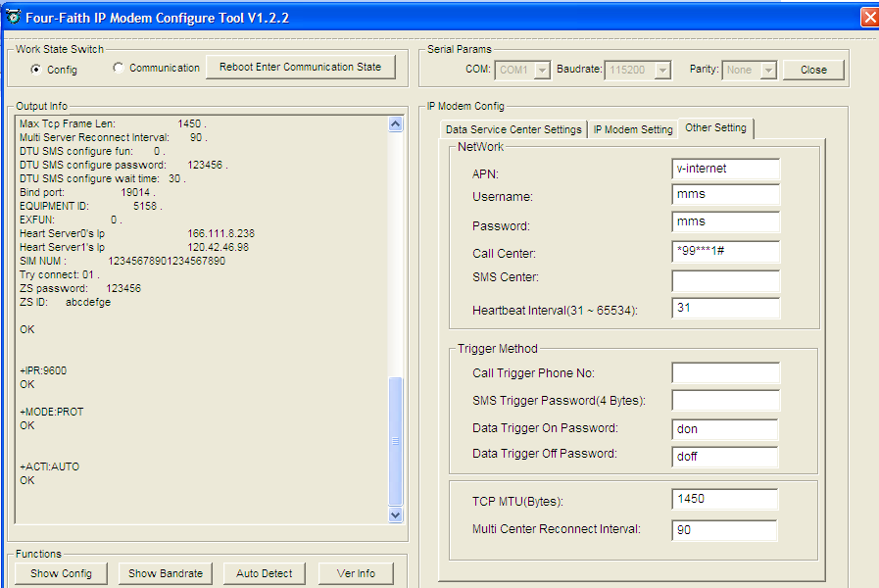Click Reboot Enter Communication State button

301,68
